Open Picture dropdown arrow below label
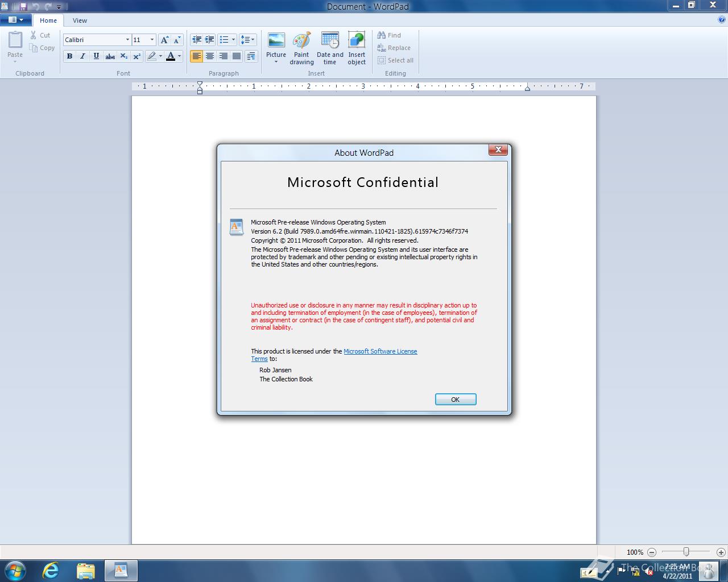 (x=276, y=62)
